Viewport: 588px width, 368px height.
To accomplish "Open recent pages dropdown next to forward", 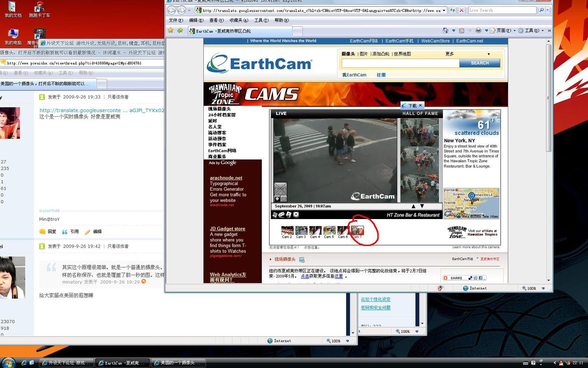I will (x=189, y=10).
